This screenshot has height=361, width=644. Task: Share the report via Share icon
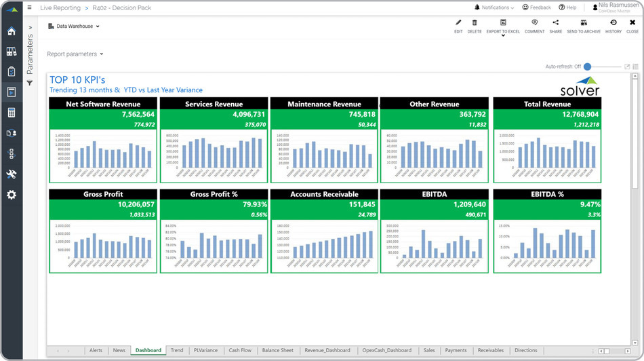[556, 23]
